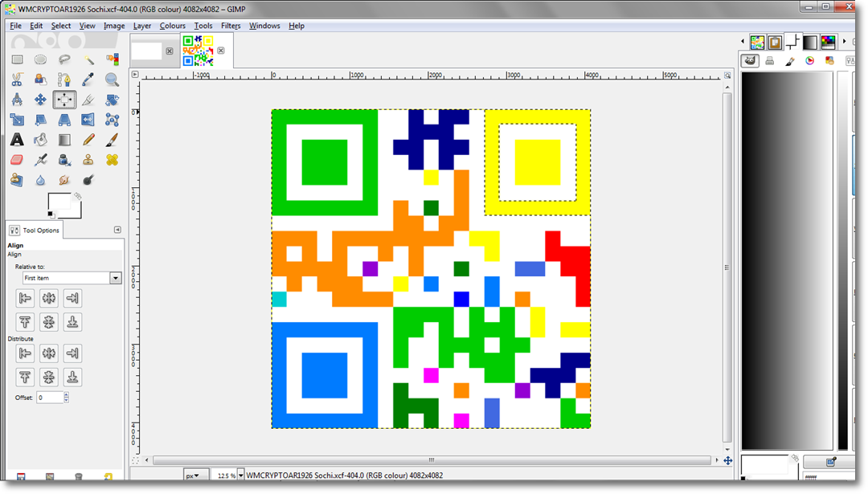The height and width of the screenshot is (494, 868).
Task: Activate the Measure compass tool
Action: pyautogui.click(x=17, y=100)
